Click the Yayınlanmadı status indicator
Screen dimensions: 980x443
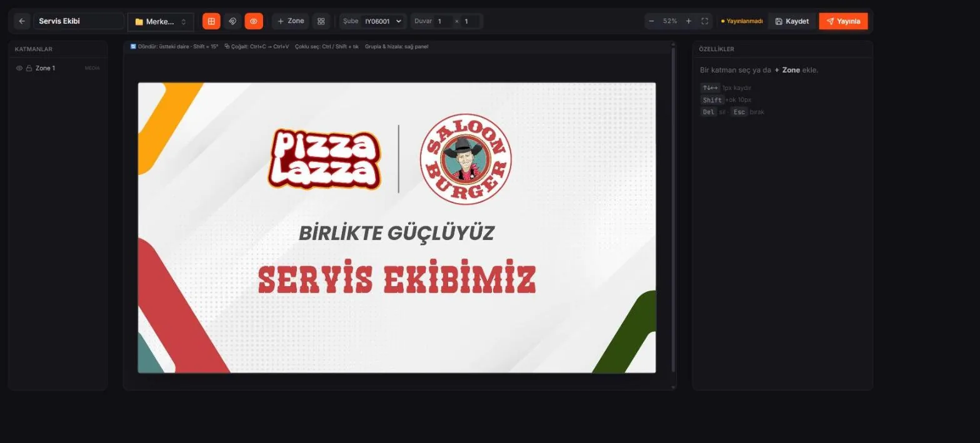click(742, 21)
